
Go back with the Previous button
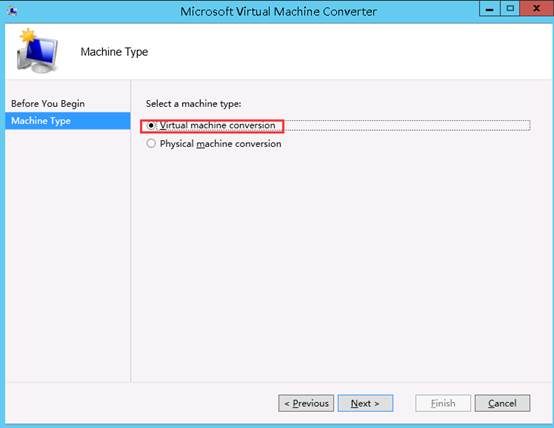click(306, 403)
